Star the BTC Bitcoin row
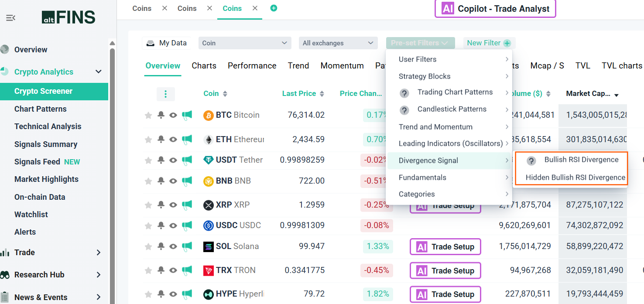This screenshot has width=644, height=304. click(148, 115)
